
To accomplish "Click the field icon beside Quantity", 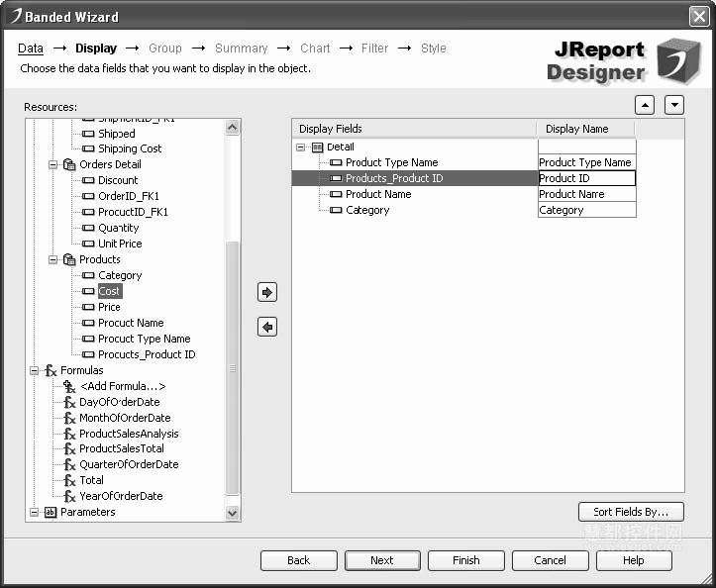I will (x=88, y=228).
